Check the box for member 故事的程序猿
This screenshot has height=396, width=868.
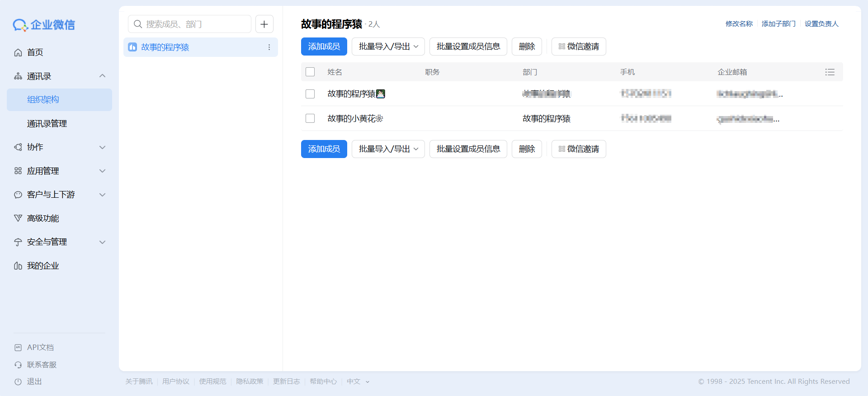[310, 94]
